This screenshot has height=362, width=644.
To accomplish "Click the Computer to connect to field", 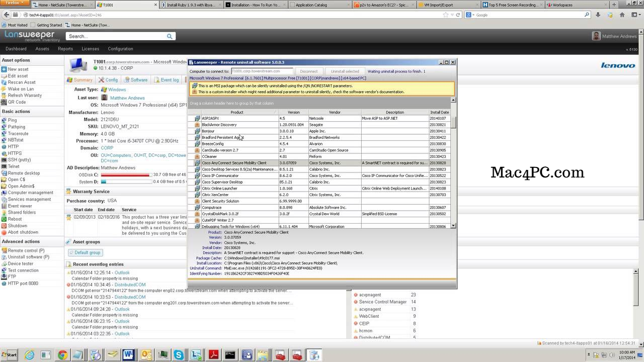I will pos(262,71).
